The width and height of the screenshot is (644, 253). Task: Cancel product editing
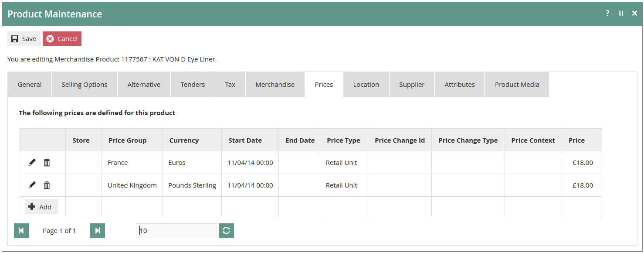62,39
